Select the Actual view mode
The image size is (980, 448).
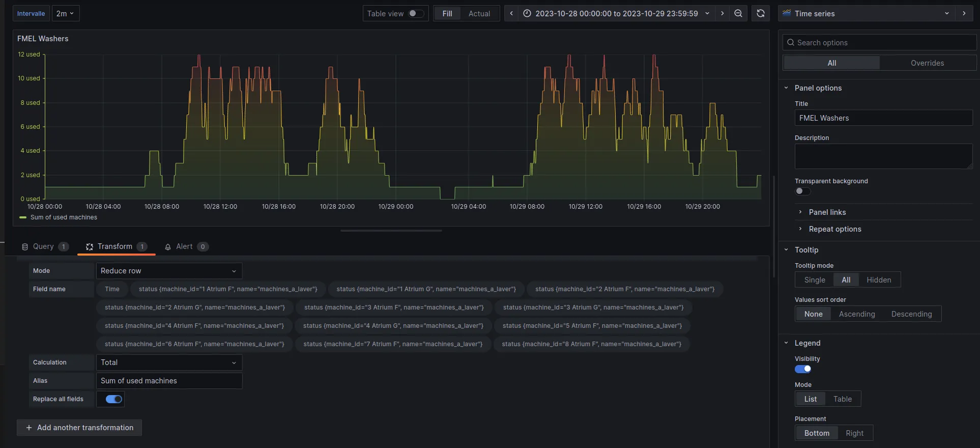point(479,14)
